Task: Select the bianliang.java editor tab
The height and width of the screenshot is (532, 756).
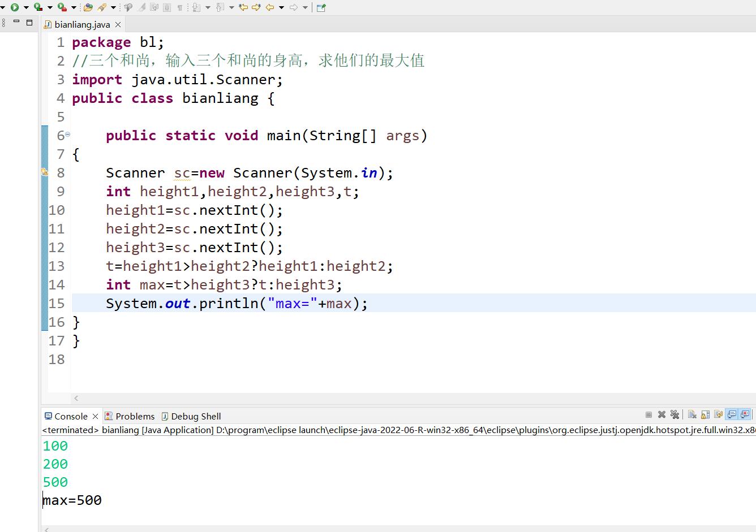Action: (82, 24)
